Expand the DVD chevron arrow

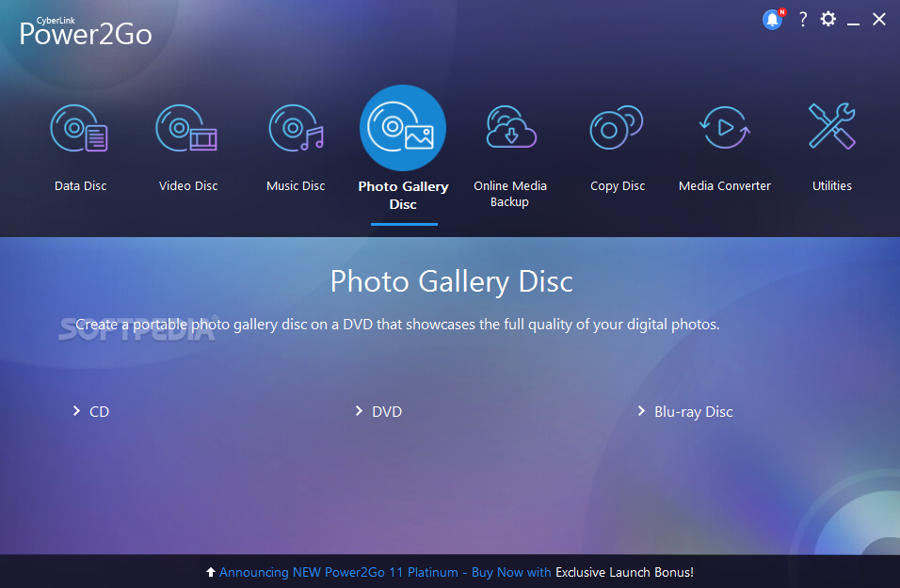coord(359,411)
